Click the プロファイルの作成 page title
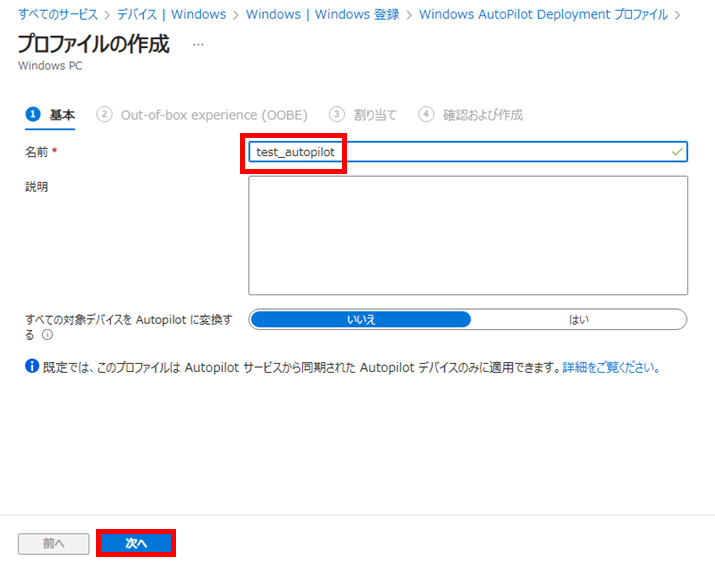 coord(93,44)
